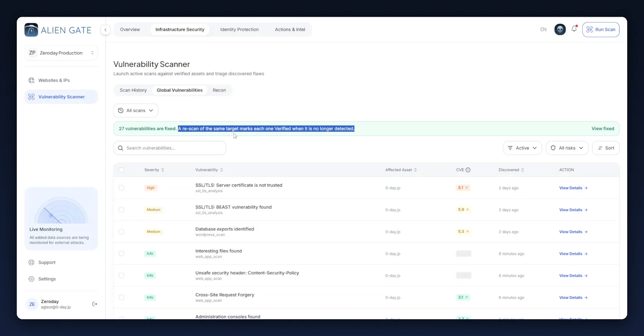Go to the Actions & Intel tab
The height and width of the screenshot is (336, 644).
pyautogui.click(x=290, y=29)
